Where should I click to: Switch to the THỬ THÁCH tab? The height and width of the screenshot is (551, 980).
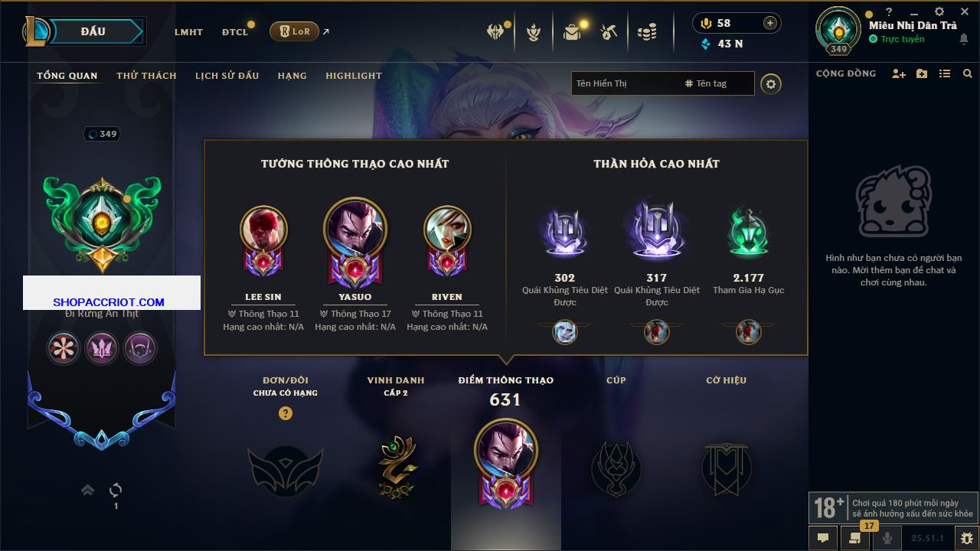coord(146,76)
